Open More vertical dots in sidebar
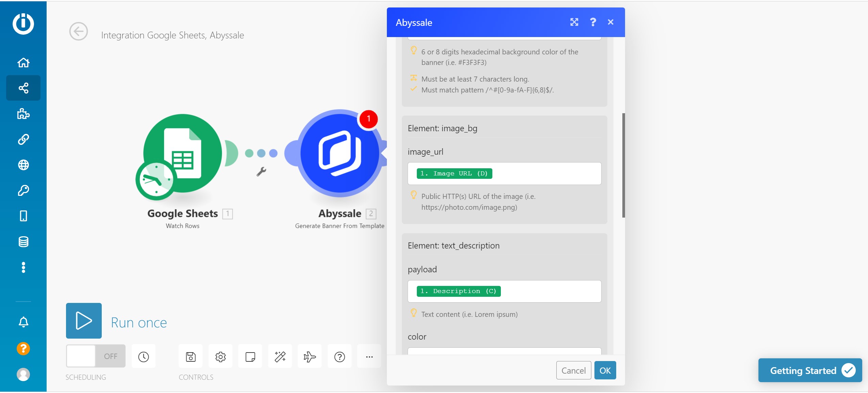 23,268
